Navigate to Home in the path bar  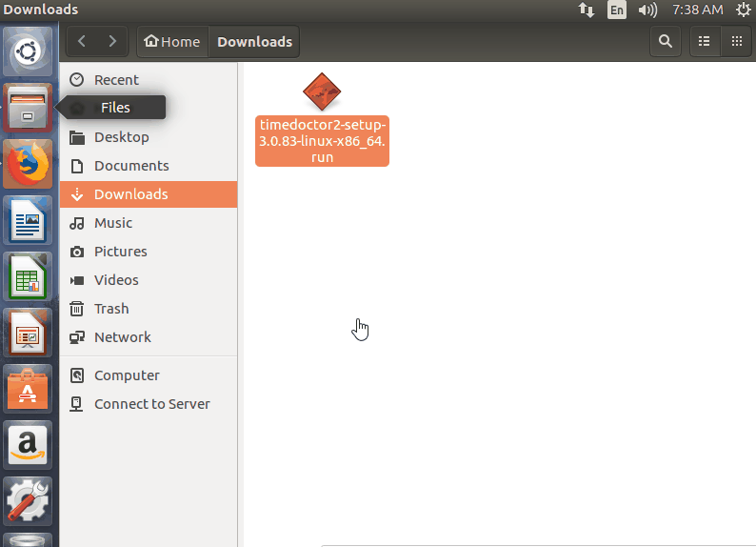click(172, 42)
